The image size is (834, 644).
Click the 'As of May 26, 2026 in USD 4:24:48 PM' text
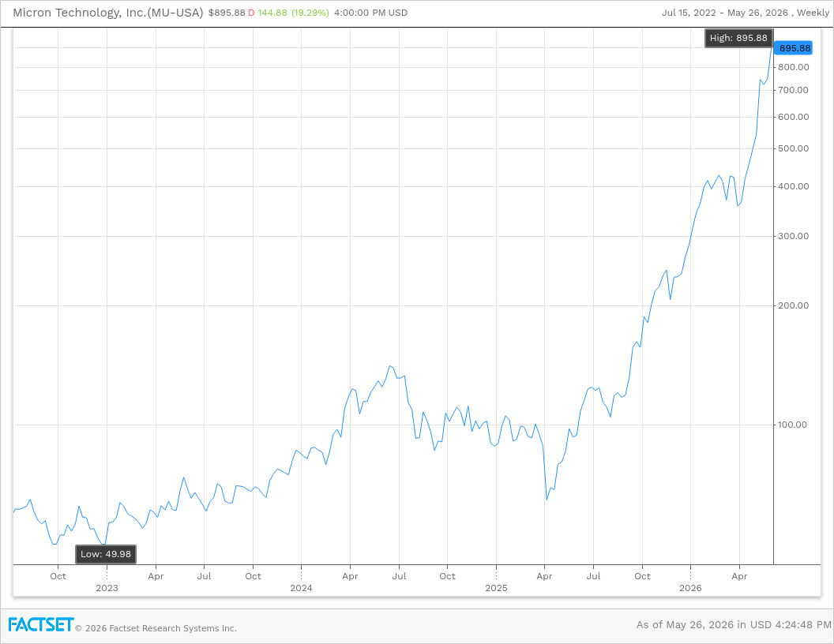[734, 625]
